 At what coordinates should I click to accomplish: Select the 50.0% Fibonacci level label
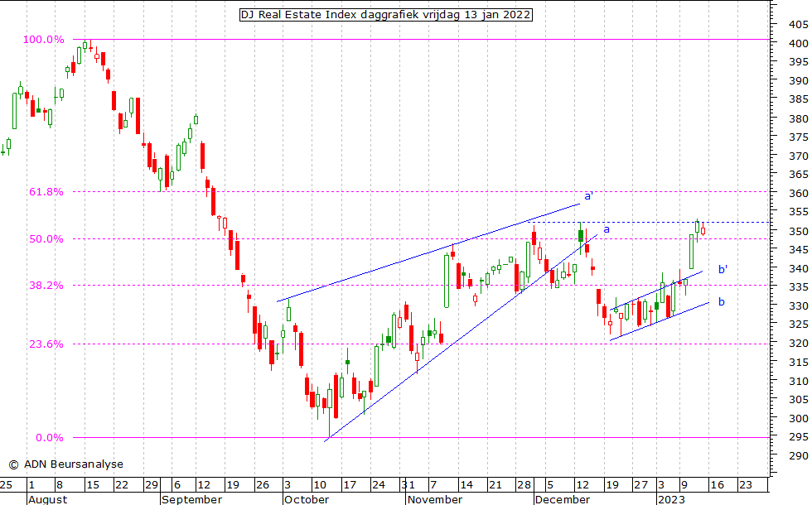pyautogui.click(x=46, y=239)
